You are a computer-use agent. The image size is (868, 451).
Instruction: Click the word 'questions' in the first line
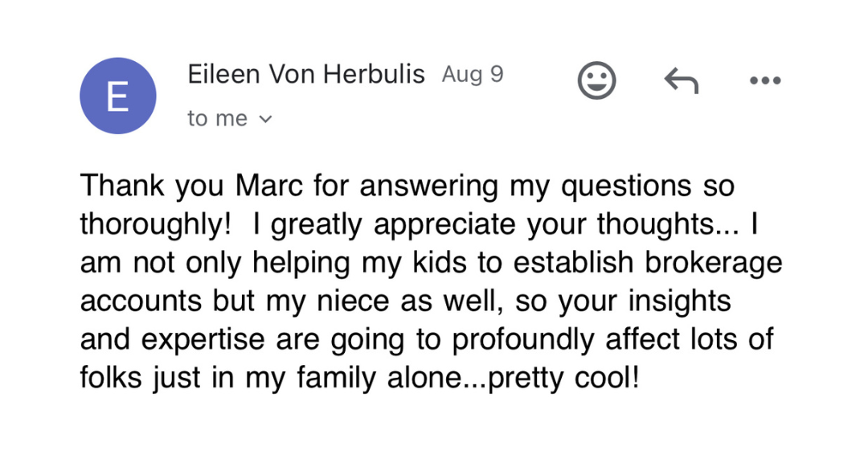626,187
